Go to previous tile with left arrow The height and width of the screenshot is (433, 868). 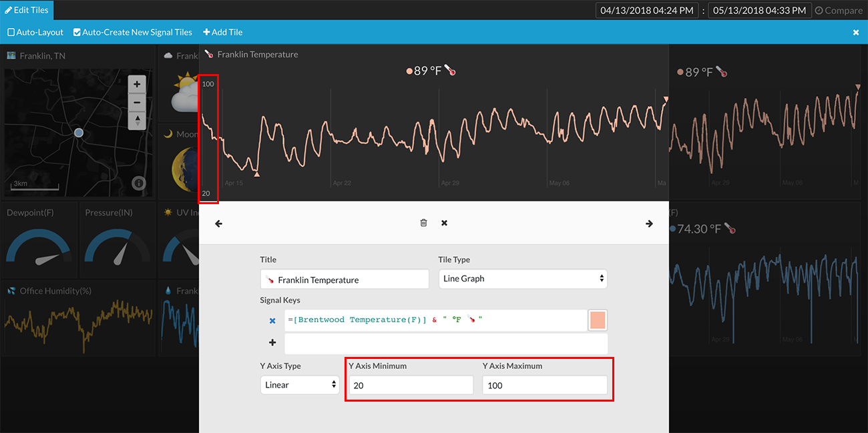pos(218,224)
